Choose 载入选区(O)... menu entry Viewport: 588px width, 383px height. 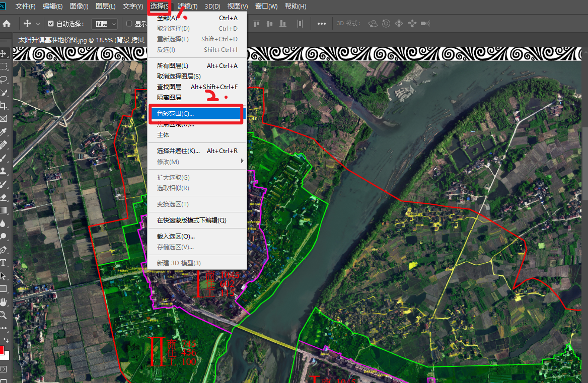coord(197,237)
